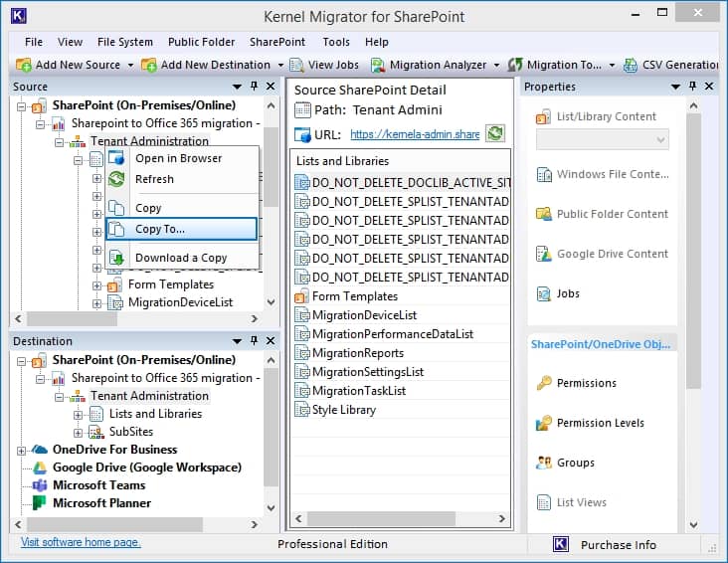
Task: Choose Refresh from the context menu
Action: 182,179
